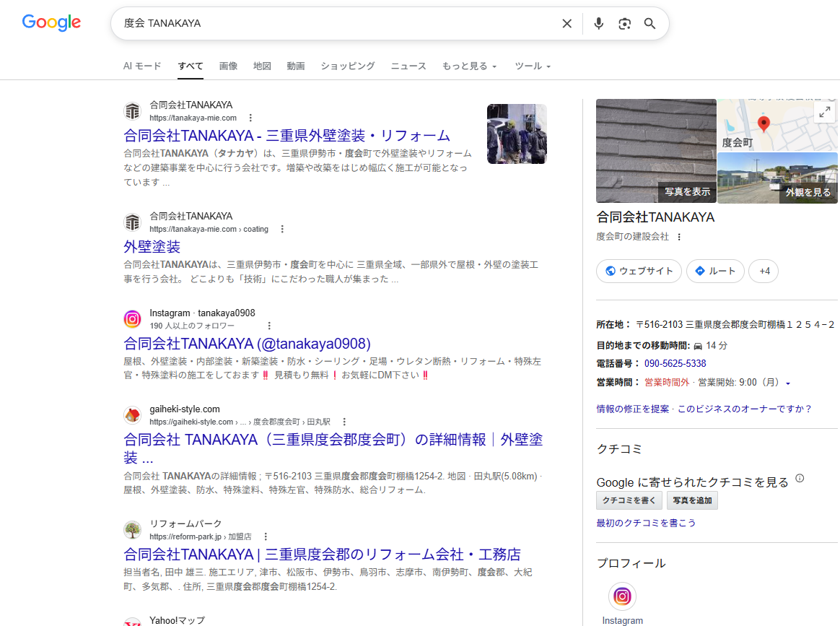
Task: Click the 写真を追加 button
Action: click(692, 500)
